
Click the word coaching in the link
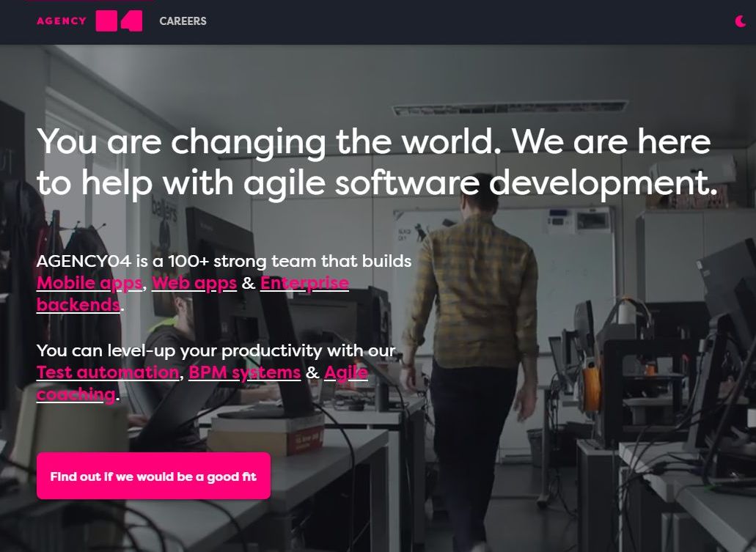point(76,394)
